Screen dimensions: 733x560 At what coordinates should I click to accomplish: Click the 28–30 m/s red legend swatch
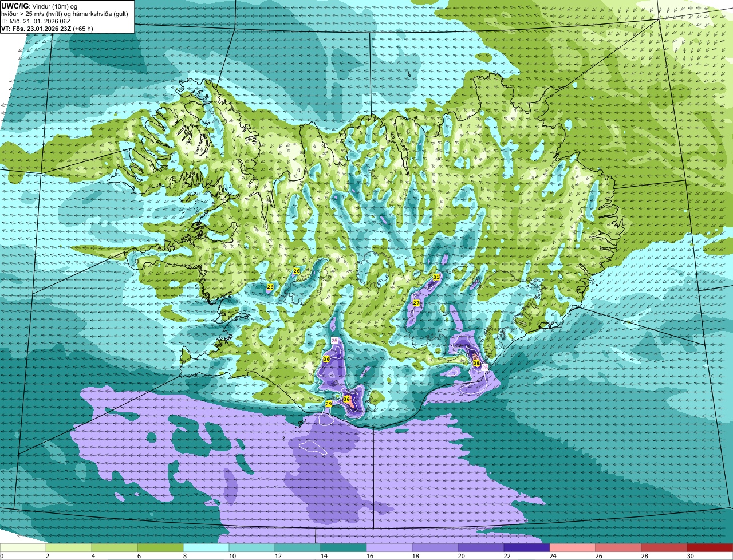click(664, 548)
